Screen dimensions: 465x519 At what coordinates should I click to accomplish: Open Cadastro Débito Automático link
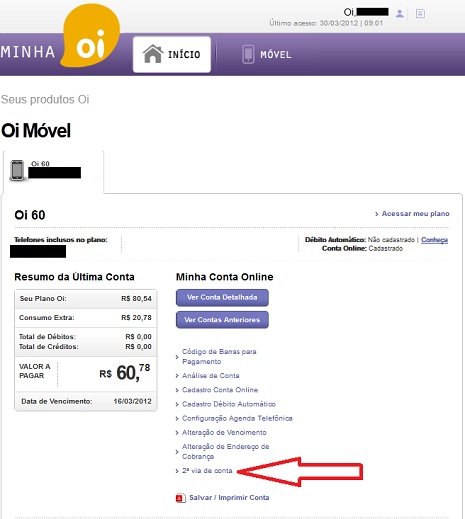click(229, 404)
